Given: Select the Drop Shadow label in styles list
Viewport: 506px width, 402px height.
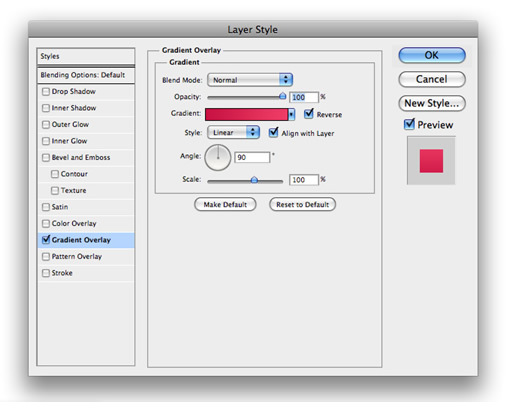Looking at the screenshot, I should coord(74,91).
